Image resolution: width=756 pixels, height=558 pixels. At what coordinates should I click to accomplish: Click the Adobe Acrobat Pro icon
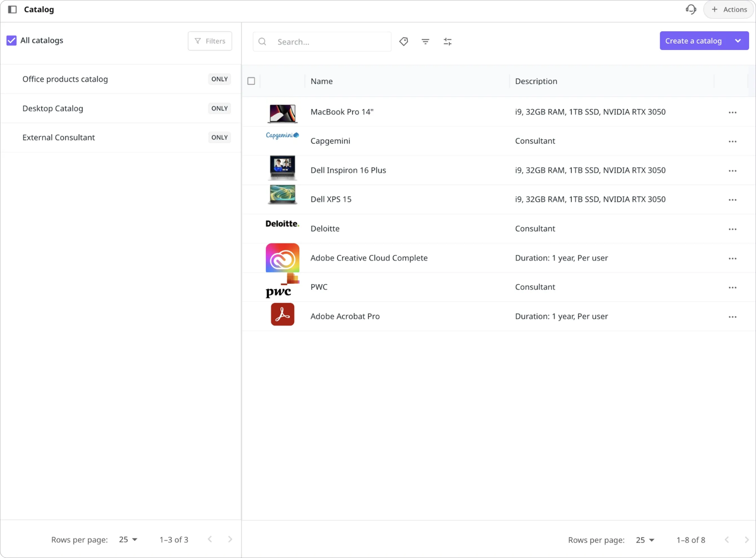click(283, 315)
